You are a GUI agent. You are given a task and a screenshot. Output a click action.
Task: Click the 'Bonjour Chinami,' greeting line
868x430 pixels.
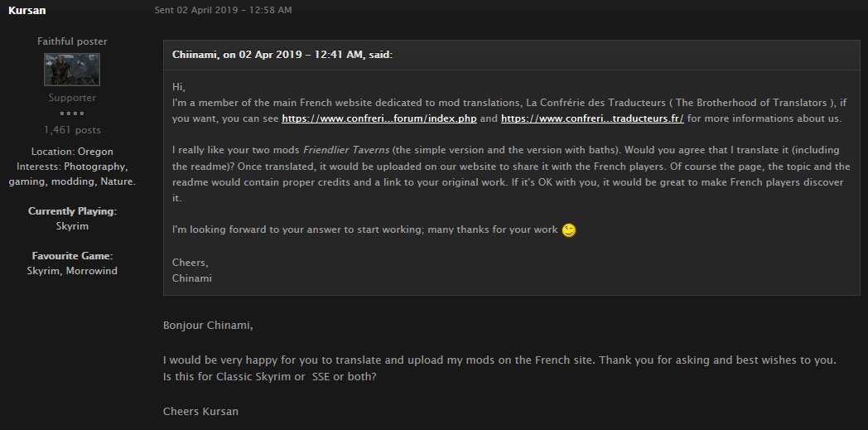(x=208, y=326)
